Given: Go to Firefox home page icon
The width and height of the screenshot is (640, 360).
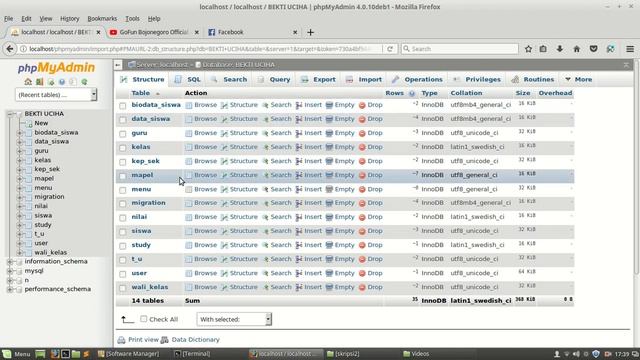Looking at the screenshot, I should [577, 49].
